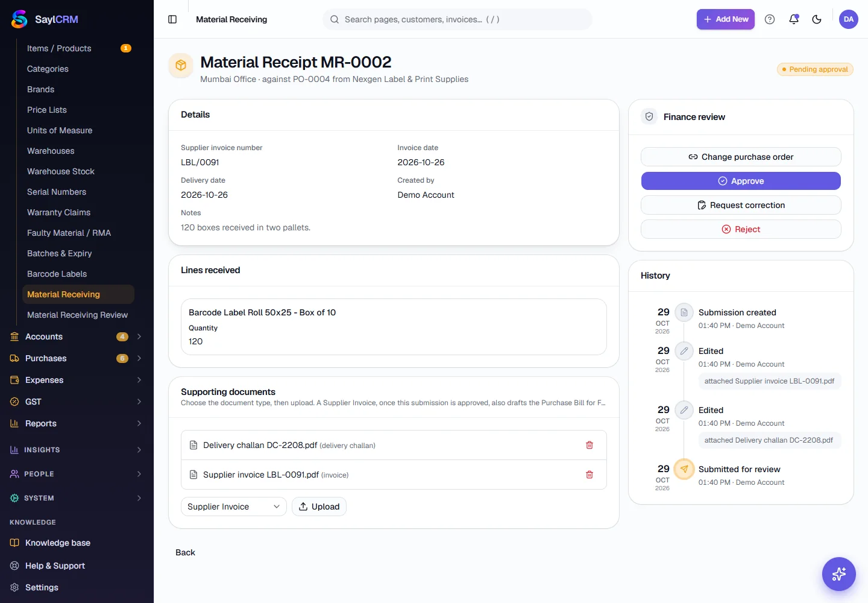
Task: Click the Purchases truck icon
Action: tap(14, 358)
